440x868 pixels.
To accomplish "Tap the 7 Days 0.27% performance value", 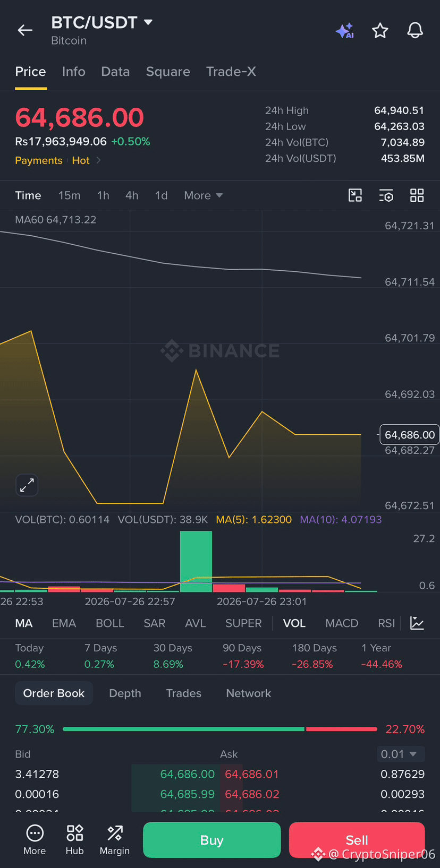I will 99,664.
